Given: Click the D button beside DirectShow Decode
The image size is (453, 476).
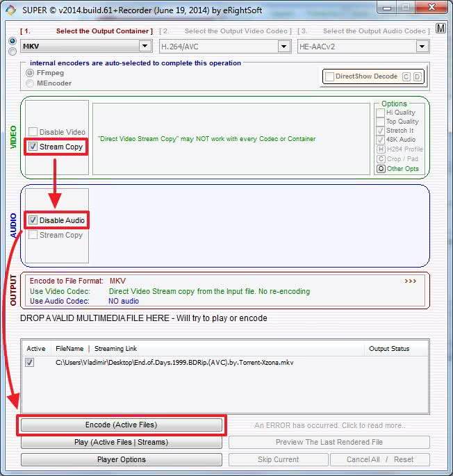Looking at the screenshot, I should pyautogui.click(x=418, y=76).
